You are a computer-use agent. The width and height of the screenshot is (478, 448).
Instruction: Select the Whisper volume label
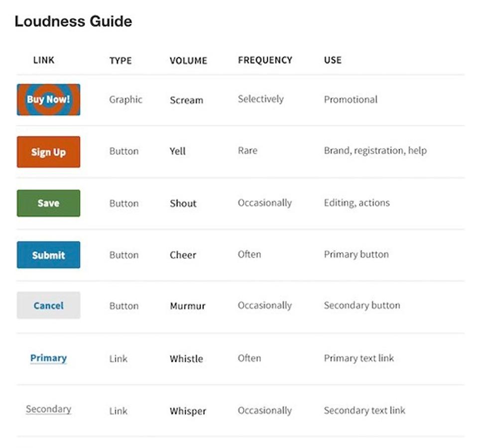[188, 411]
